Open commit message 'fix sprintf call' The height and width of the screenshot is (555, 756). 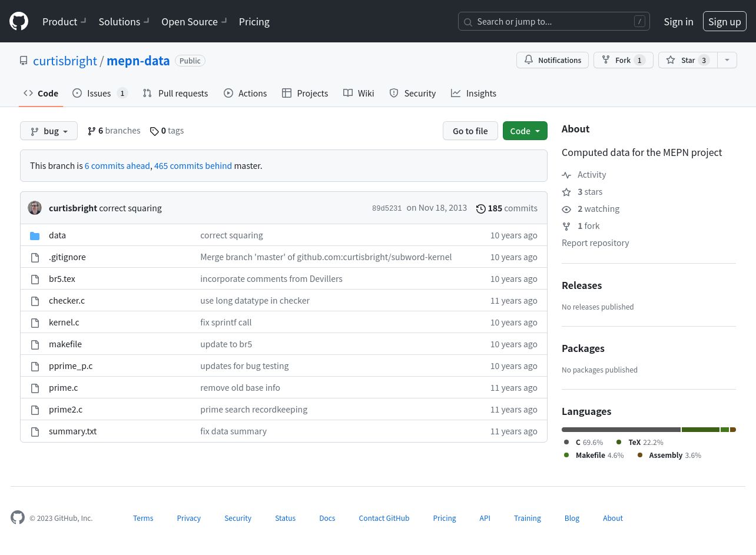click(x=226, y=322)
